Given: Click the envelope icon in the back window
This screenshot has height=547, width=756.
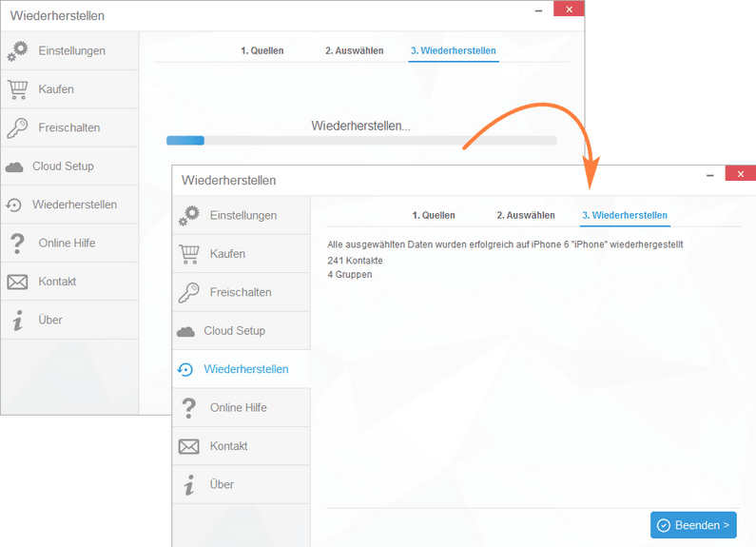Looking at the screenshot, I should (x=17, y=282).
